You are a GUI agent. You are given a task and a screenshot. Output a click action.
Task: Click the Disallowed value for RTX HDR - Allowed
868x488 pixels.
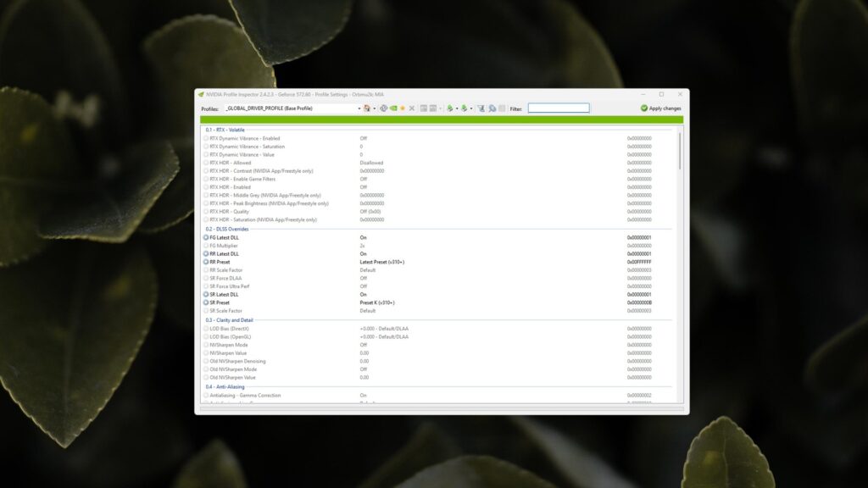click(x=371, y=163)
